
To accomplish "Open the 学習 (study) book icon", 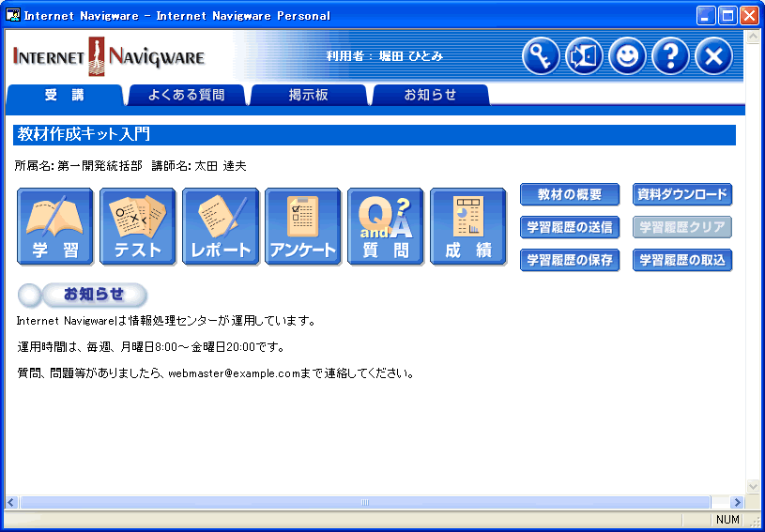I will (x=55, y=227).
